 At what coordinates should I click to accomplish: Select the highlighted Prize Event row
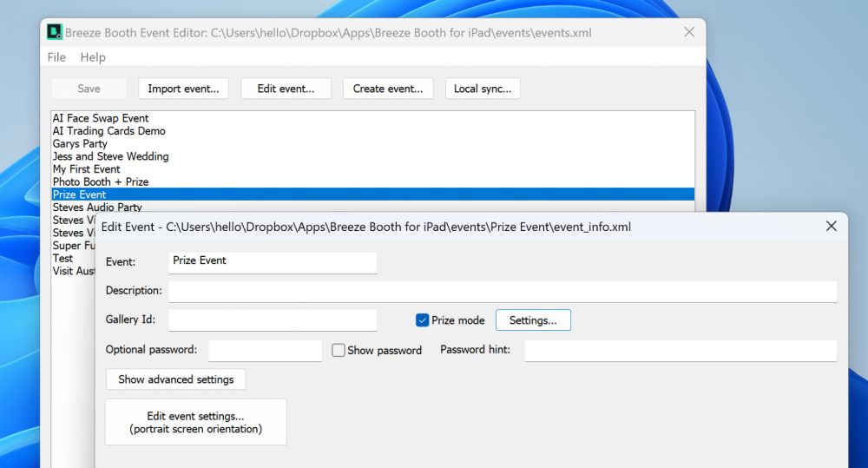(373, 194)
